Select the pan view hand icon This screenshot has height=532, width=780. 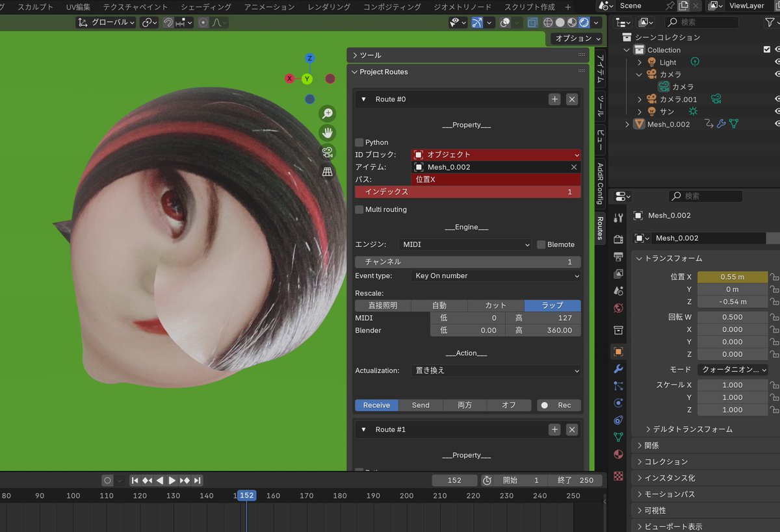tap(328, 133)
